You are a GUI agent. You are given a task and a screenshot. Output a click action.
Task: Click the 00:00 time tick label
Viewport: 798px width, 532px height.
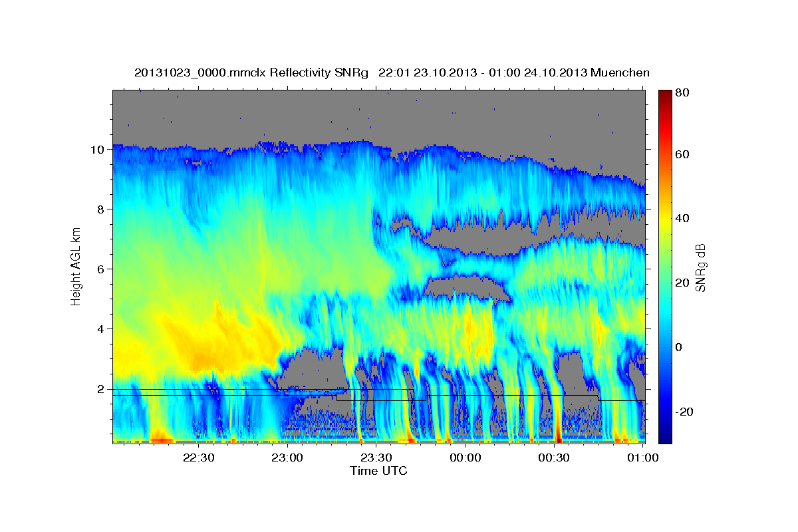465,458
